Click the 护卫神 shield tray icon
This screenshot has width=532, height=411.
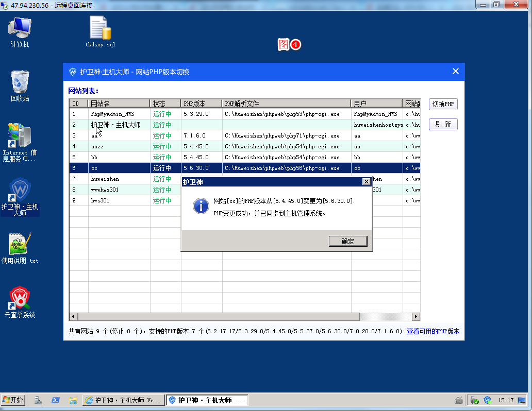click(x=488, y=401)
